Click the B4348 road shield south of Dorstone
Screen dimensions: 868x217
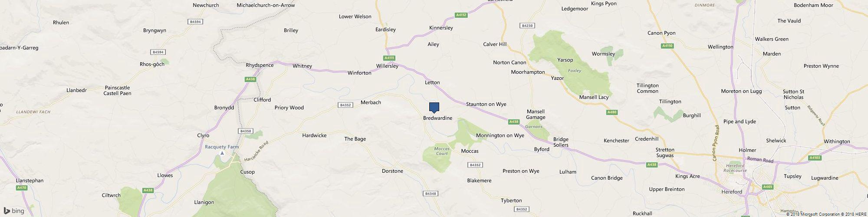431,194
